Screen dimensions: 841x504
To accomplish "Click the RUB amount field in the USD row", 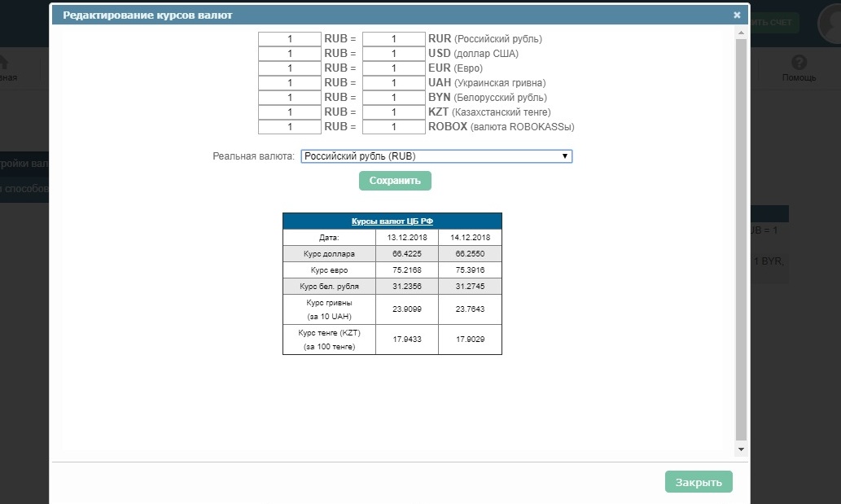I will pos(290,54).
